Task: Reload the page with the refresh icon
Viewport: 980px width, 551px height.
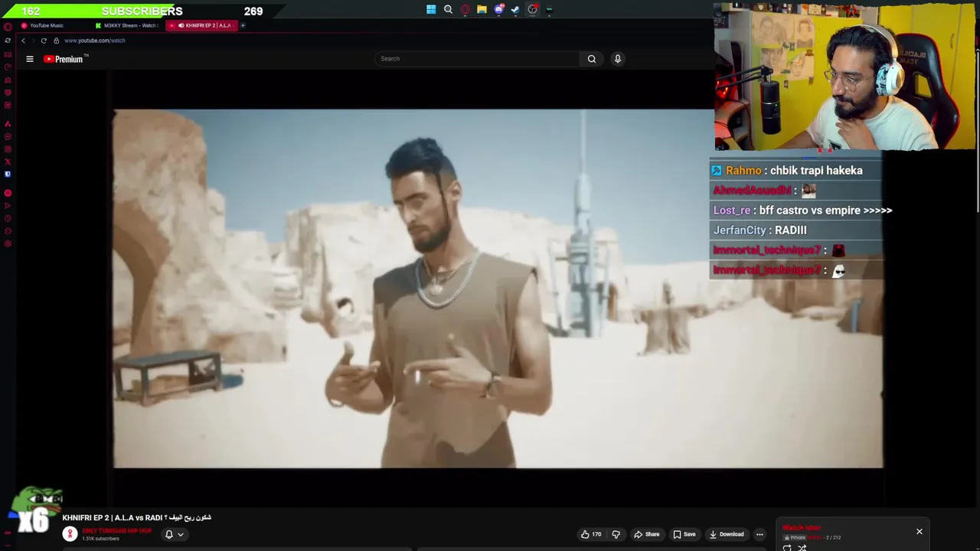Action: pos(44,41)
